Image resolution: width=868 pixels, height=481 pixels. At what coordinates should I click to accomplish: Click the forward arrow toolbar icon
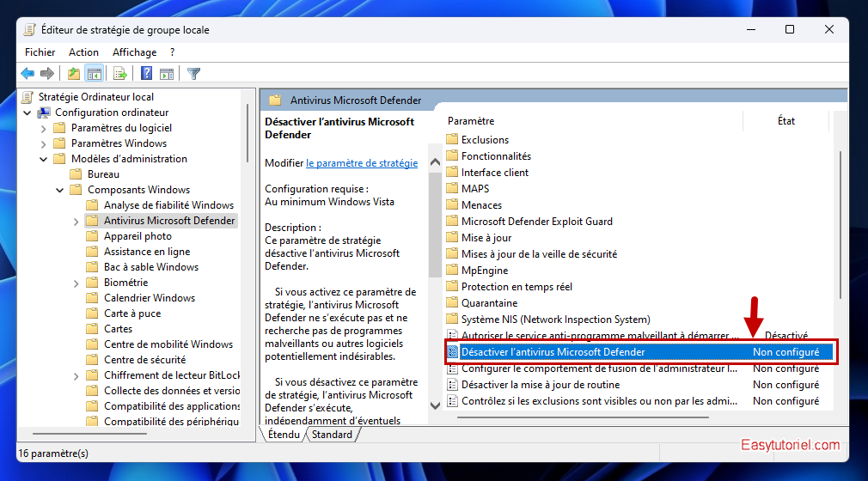tap(47, 74)
